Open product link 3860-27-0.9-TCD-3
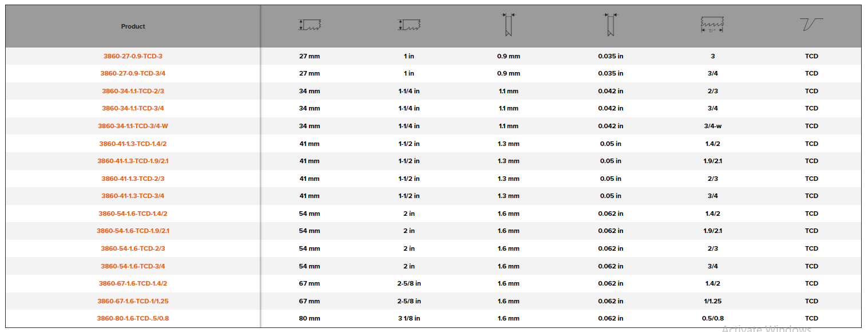This screenshot has width=868, height=332. (x=133, y=56)
